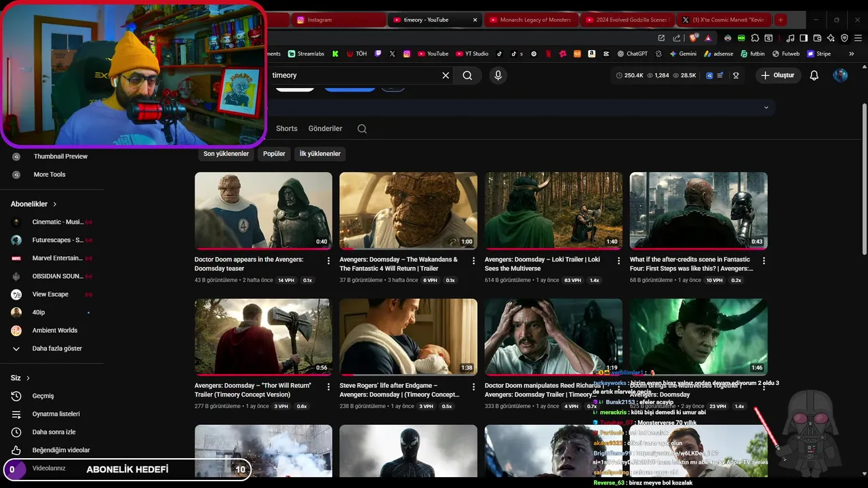The image size is (868, 488).
Task: Click the YouTube search magnifier button
Action: point(467,75)
